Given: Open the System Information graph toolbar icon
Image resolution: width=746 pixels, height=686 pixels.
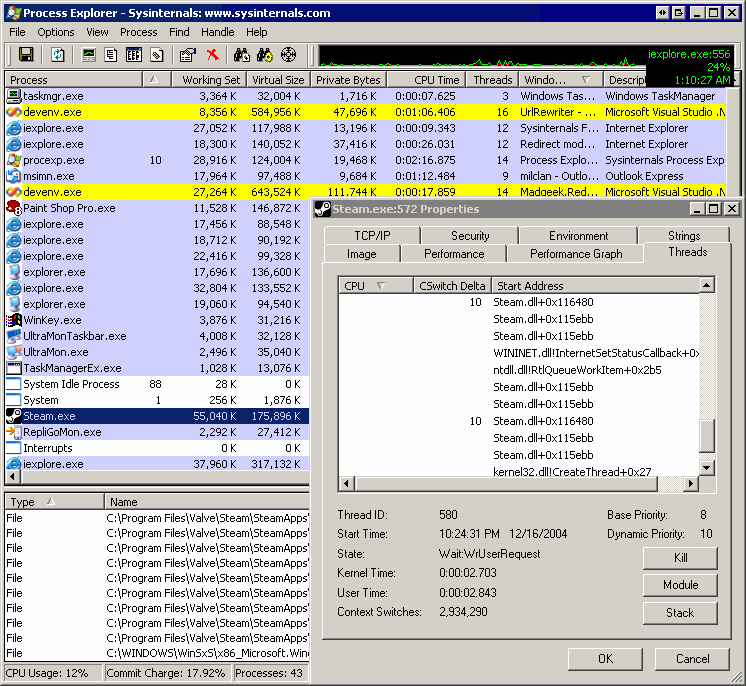Looking at the screenshot, I should tap(88, 55).
